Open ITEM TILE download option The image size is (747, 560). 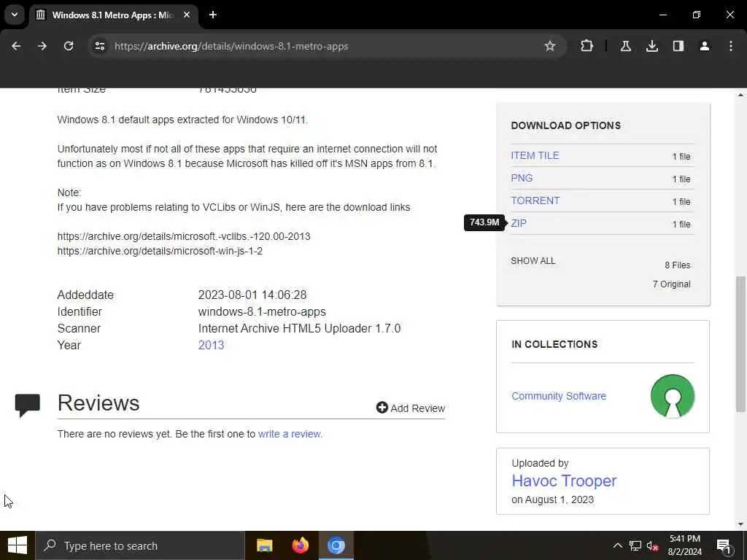[535, 156]
